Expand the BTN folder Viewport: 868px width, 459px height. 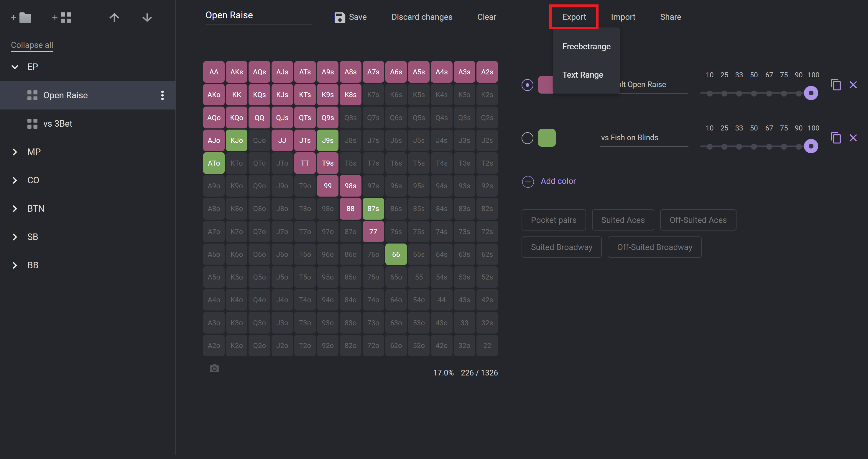pyautogui.click(x=15, y=208)
